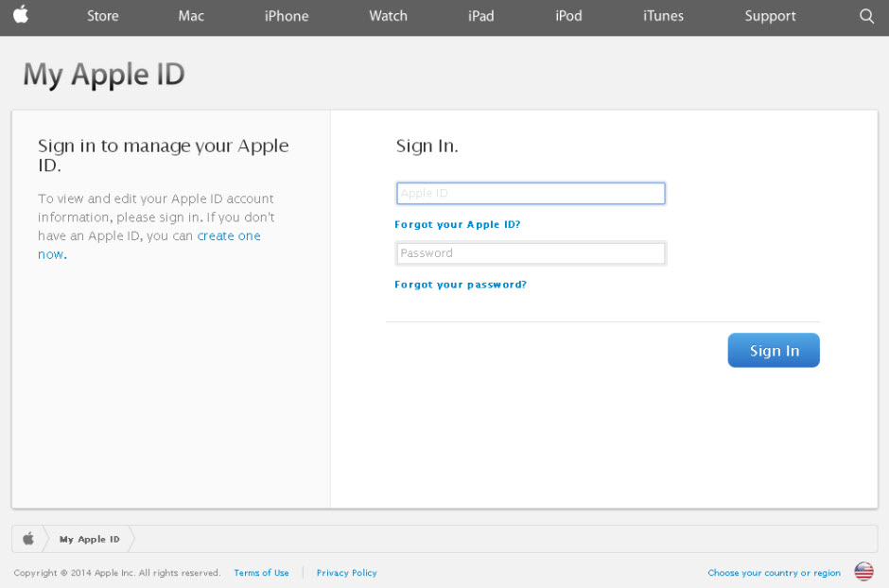Open the Terms of Use link
Screen dimensions: 889x588
(261, 573)
